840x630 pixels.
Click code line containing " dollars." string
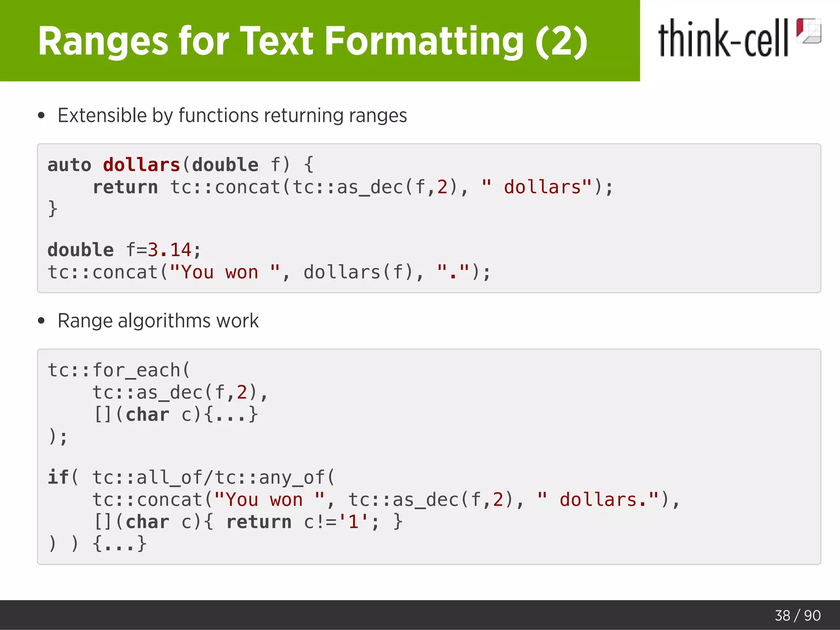pos(386,500)
